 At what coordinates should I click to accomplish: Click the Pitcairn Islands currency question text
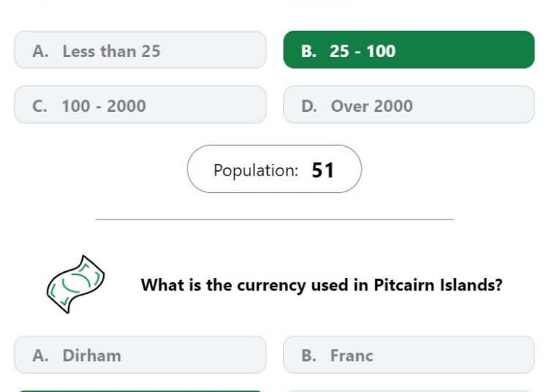(321, 285)
